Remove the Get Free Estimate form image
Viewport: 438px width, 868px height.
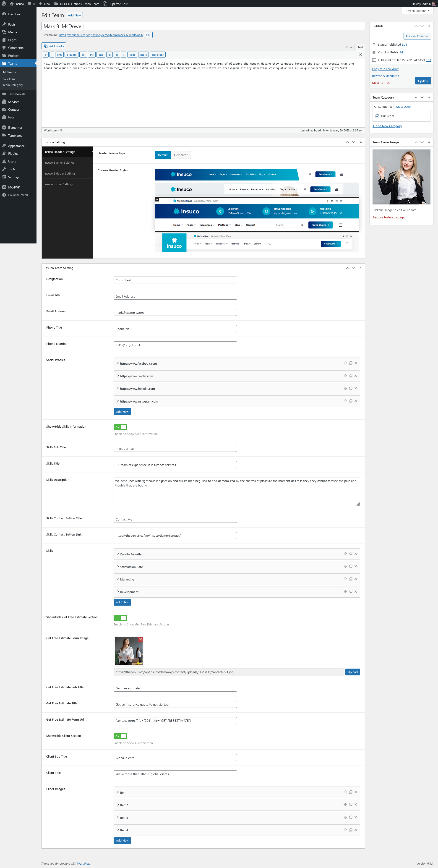(141, 639)
